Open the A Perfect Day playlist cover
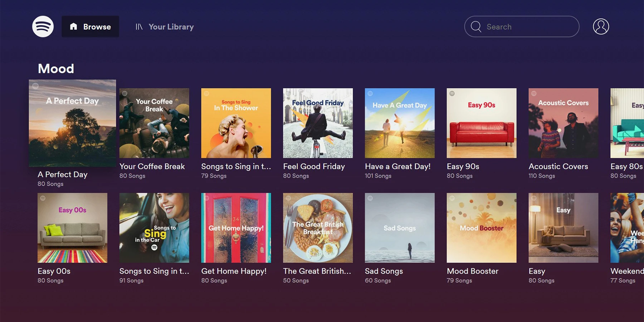Image resolution: width=644 pixels, height=322 pixels. point(72,123)
